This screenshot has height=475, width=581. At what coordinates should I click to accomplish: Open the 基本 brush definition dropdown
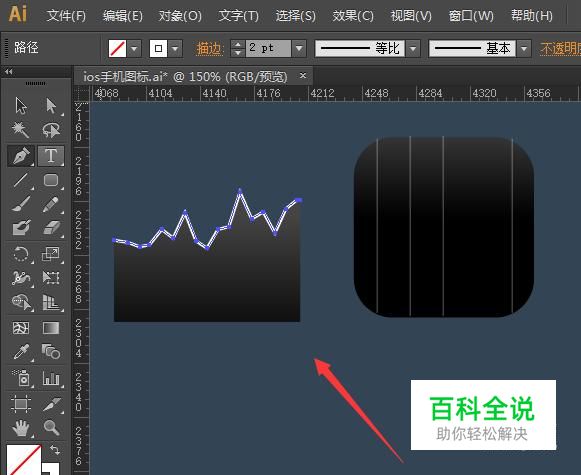coord(524,49)
